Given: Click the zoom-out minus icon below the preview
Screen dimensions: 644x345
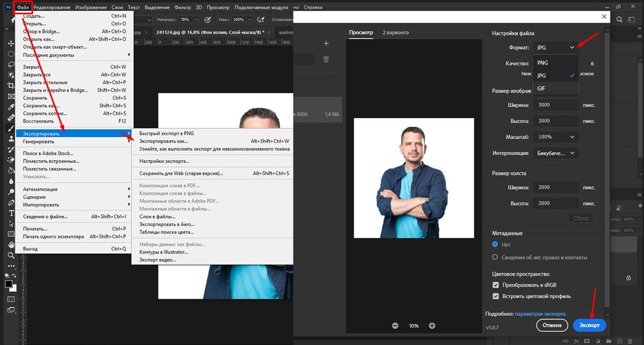Looking at the screenshot, I should click(395, 326).
